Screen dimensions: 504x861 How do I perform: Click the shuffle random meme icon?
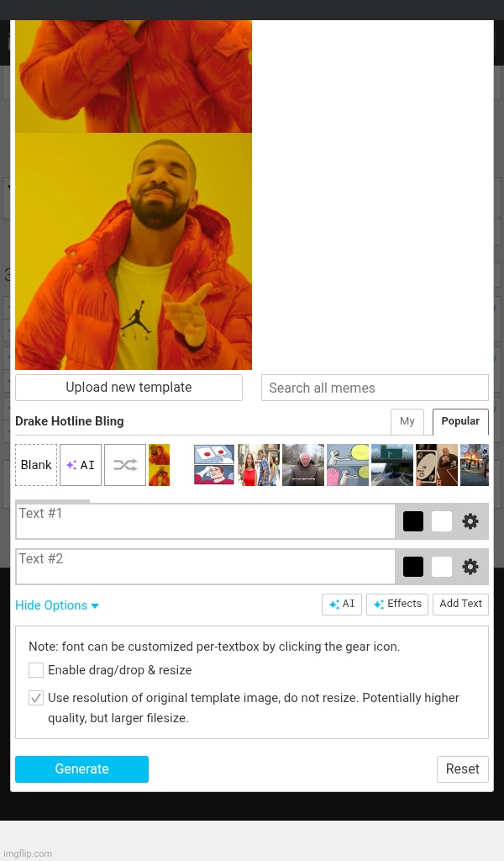click(125, 465)
